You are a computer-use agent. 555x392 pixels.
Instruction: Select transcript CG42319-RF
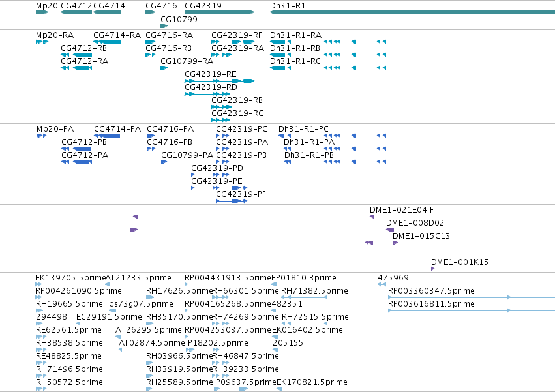pyautogui.click(x=237, y=35)
